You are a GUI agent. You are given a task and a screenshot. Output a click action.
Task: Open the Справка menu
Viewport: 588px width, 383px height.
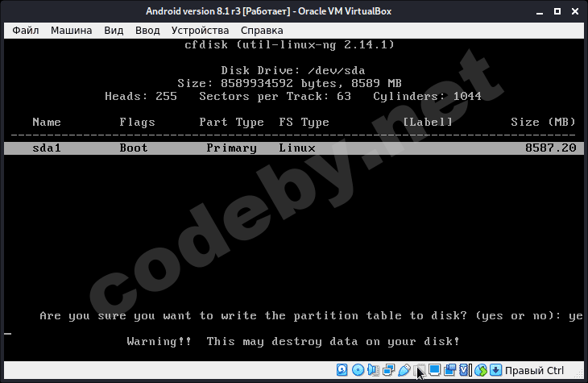tap(262, 31)
